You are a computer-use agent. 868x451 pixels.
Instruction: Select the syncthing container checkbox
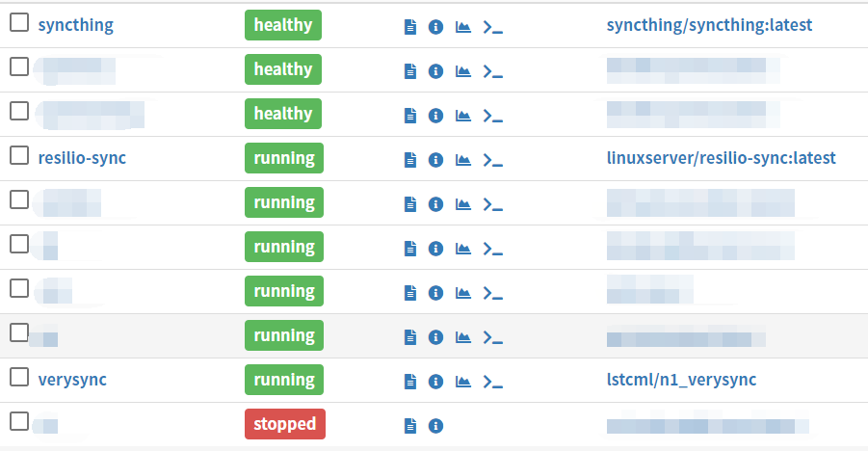pos(19,24)
